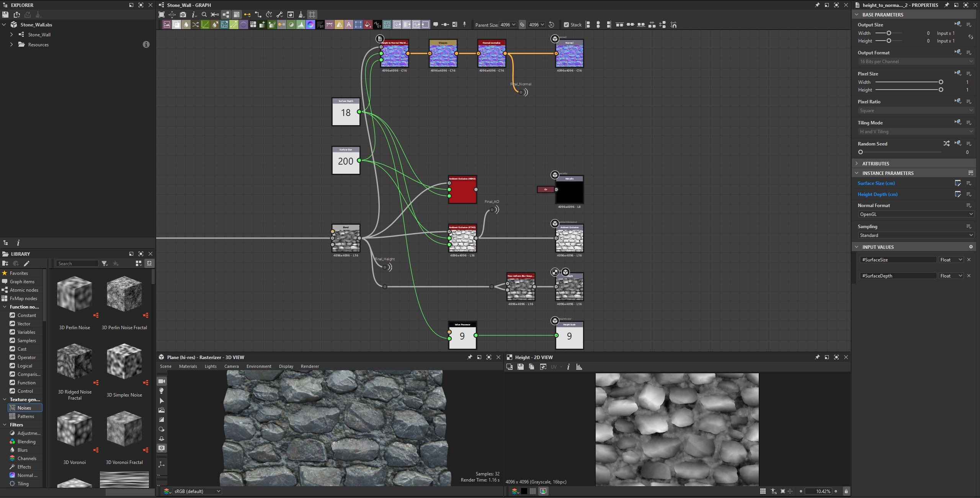The height and width of the screenshot is (498, 980).
Task: Click the Height Depth (cm) parameter label
Action: pos(877,194)
